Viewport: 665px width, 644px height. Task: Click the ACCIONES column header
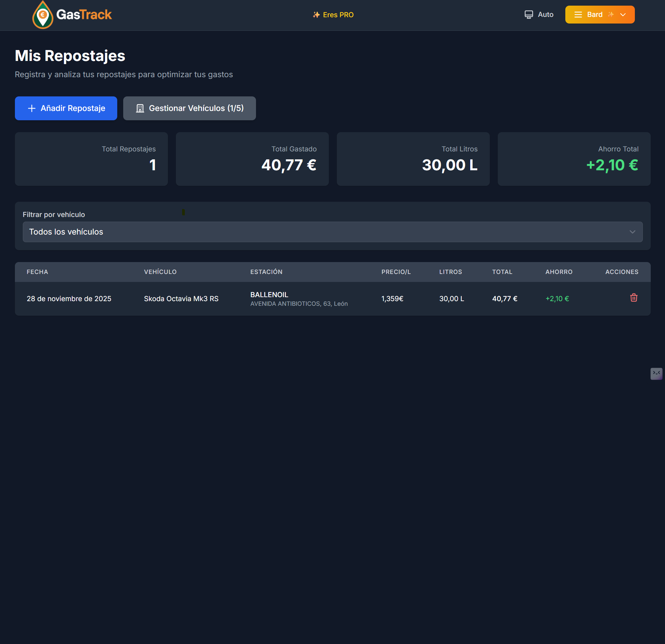[x=622, y=272]
